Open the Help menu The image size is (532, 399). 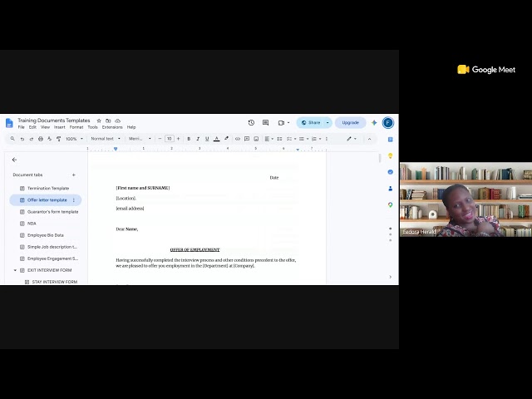[131, 127]
